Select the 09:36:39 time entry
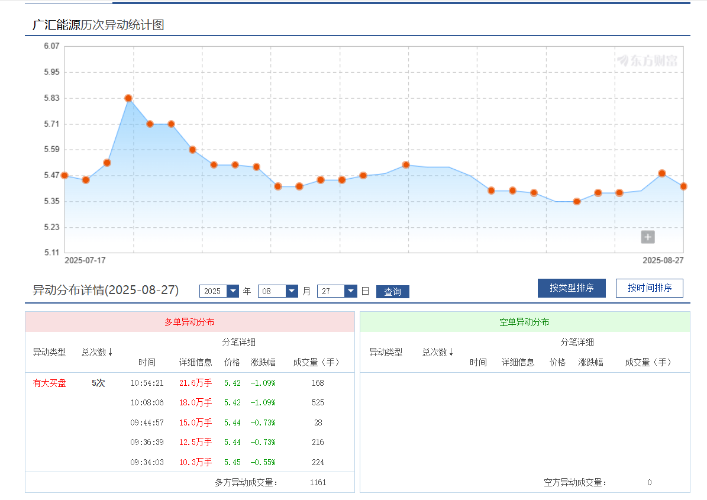Screen dimensions: 707x500 coord(147,442)
